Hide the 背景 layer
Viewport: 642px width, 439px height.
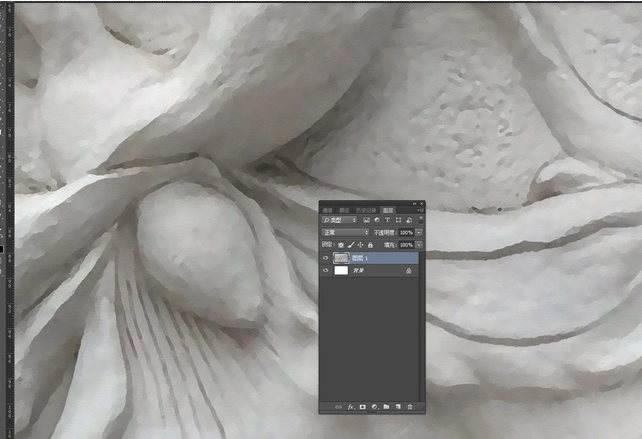click(325, 271)
